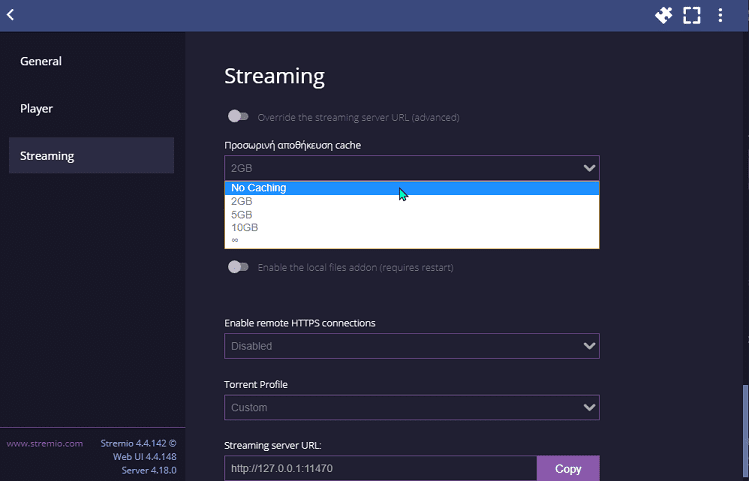Image resolution: width=749 pixels, height=481 pixels.
Task: Select the Streaming settings section
Action: [x=91, y=156]
